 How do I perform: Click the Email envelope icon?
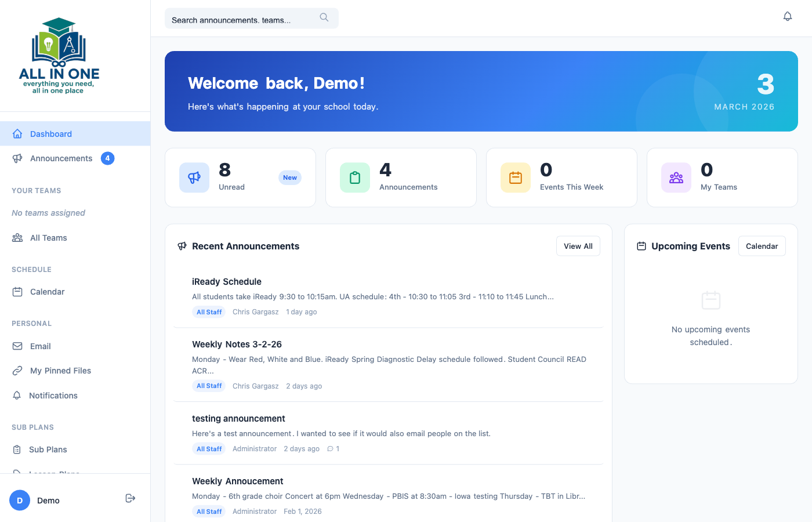point(18,346)
